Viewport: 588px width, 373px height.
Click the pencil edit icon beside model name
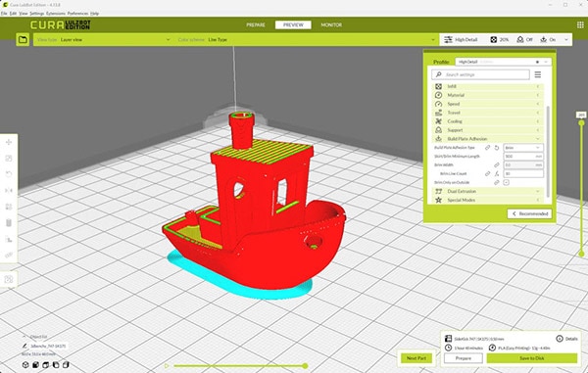tap(24, 346)
